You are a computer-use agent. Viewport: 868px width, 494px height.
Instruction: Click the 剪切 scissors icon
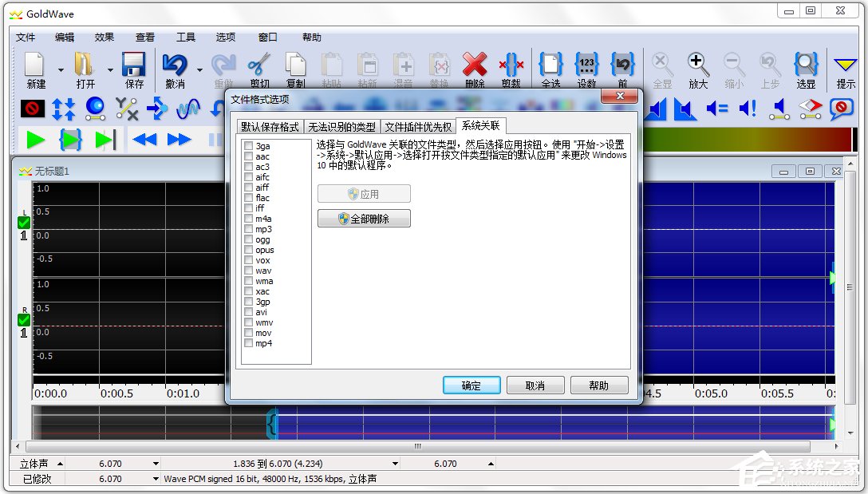click(259, 65)
